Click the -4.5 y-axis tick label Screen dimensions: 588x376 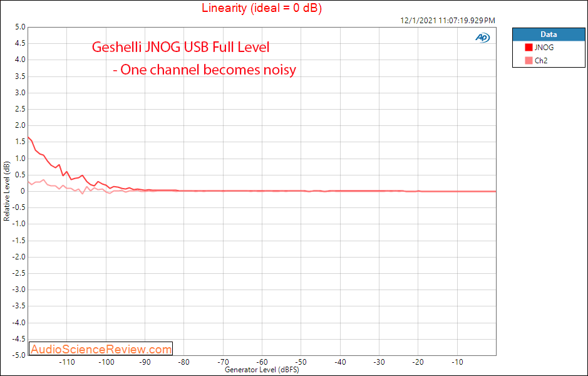tap(19, 339)
